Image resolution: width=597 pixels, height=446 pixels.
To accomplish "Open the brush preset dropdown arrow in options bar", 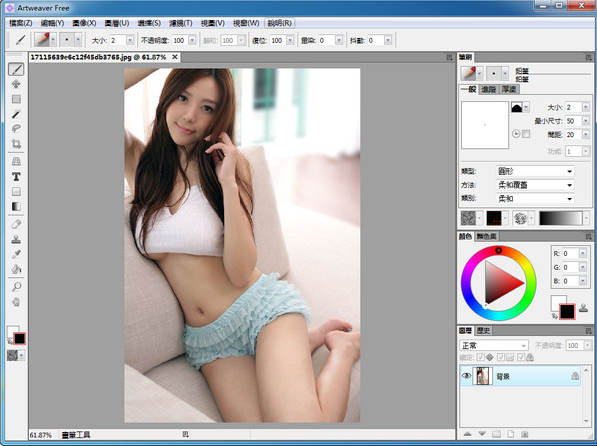I will click(53, 40).
